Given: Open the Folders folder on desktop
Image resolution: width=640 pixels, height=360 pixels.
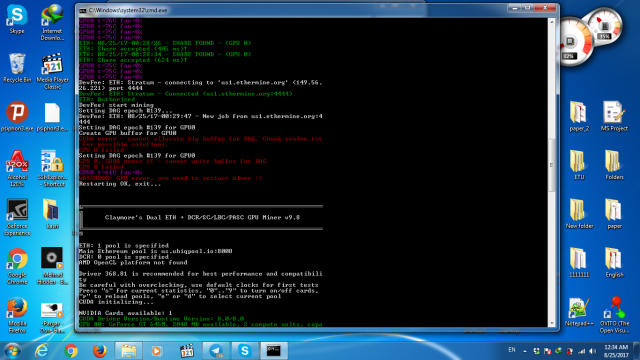Looking at the screenshot, I should coord(614,165).
